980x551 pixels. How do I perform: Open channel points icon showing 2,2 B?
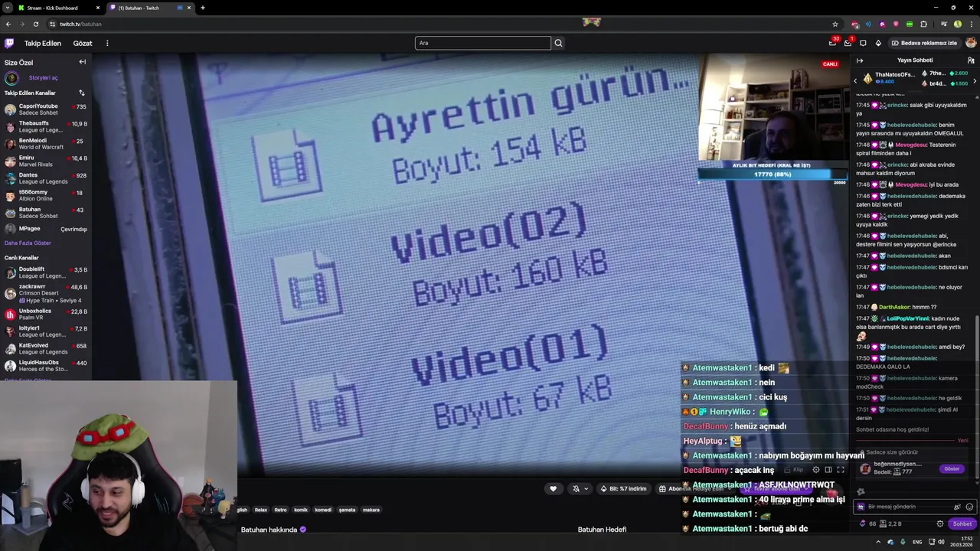pyautogui.click(x=890, y=523)
